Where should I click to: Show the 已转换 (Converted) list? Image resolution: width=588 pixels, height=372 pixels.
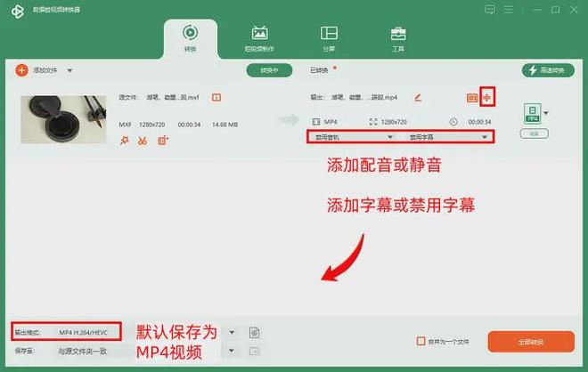point(319,70)
